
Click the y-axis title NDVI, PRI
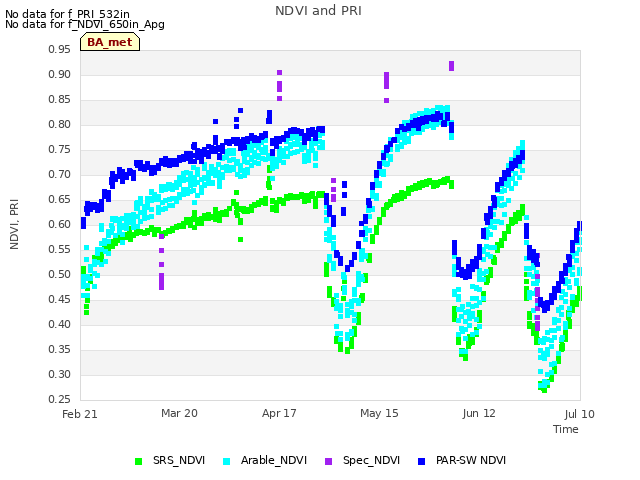[x=14, y=224]
